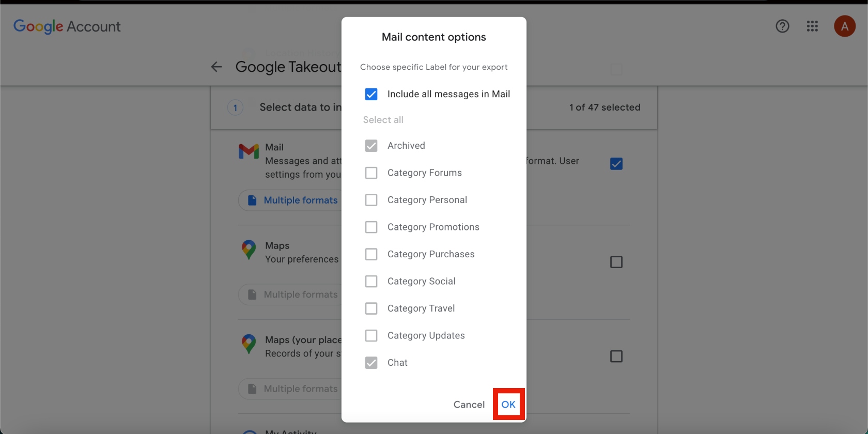Confirm the dialog with OK
This screenshot has width=868, height=434.
point(508,405)
